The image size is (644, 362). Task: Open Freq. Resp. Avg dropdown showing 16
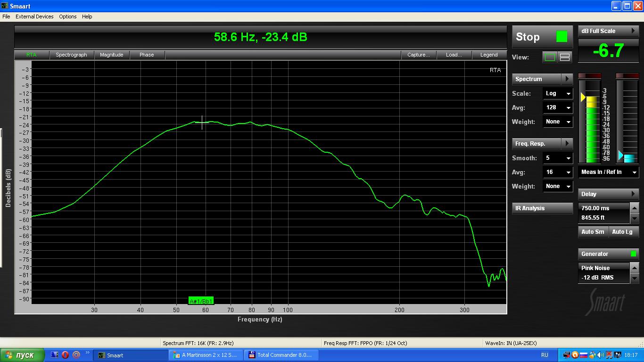click(x=558, y=172)
